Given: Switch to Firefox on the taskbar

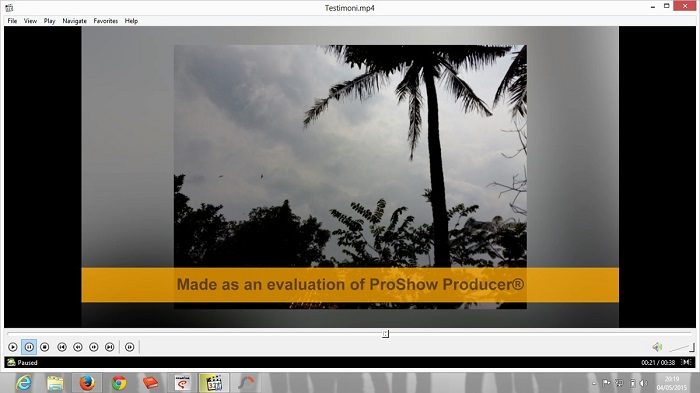Looking at the screenshot, I should click(87, 383).
